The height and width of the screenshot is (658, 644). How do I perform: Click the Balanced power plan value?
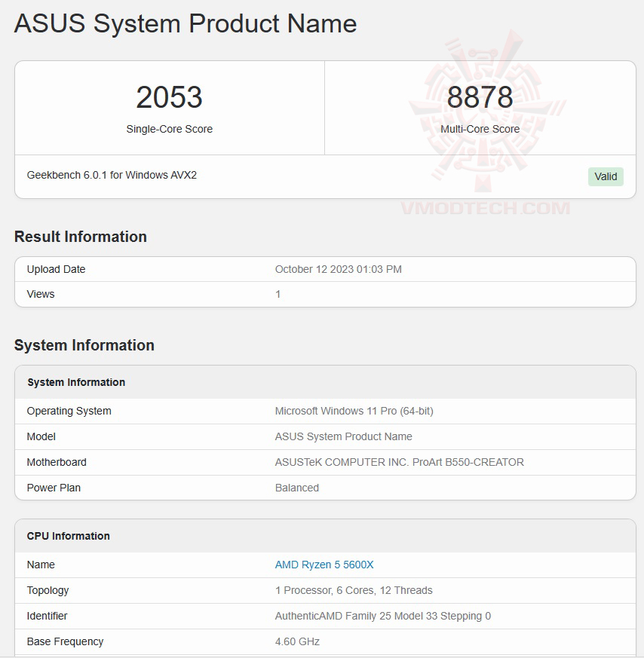click(x=297, y=488)
